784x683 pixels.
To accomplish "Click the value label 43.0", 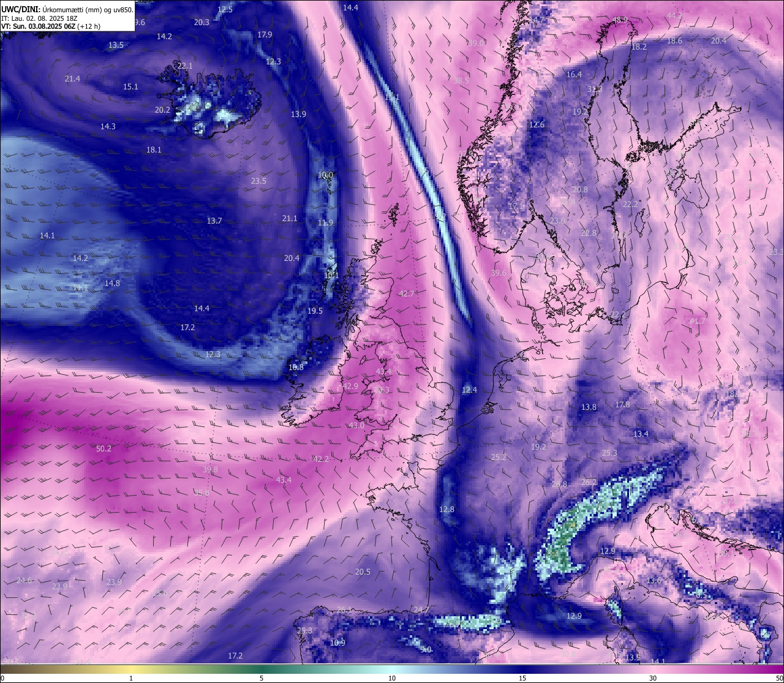I will (x=356, y=425).
